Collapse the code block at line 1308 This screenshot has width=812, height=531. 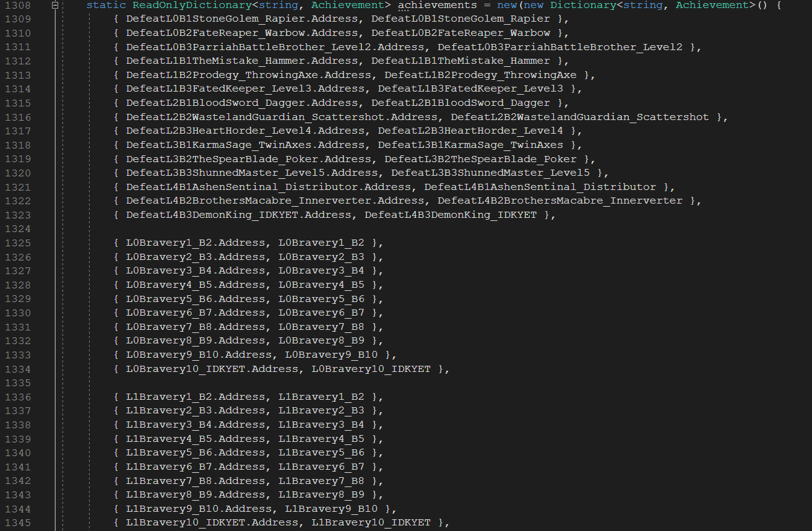(x=56, y=5)
